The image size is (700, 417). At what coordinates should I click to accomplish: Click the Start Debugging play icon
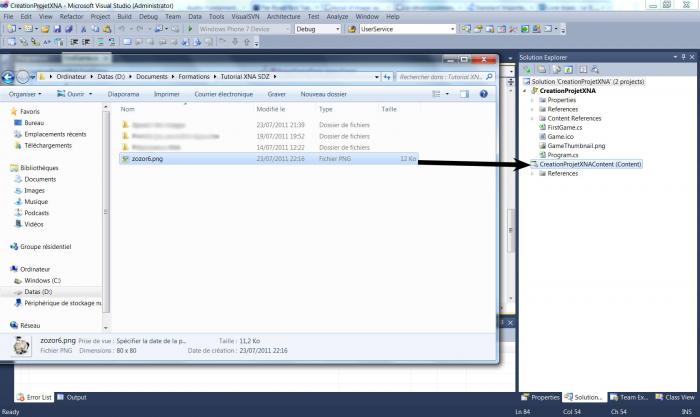190,29
